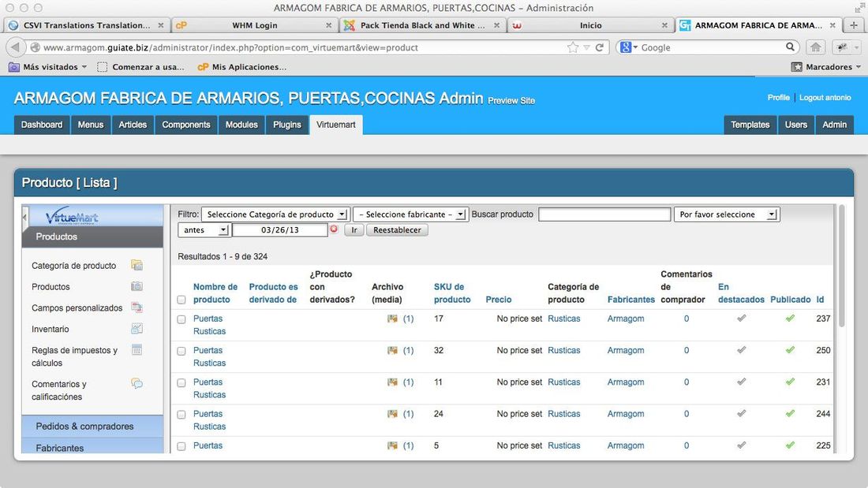The image size is (868, 488).
Task: Click the Preview Site link
Action: click(x=511, y=101)
